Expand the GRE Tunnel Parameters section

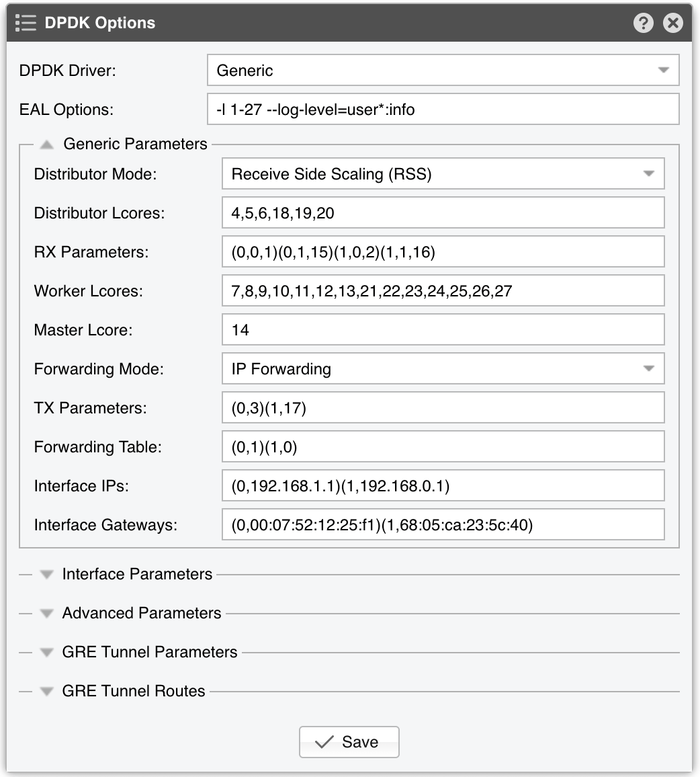tap(46, 652)
